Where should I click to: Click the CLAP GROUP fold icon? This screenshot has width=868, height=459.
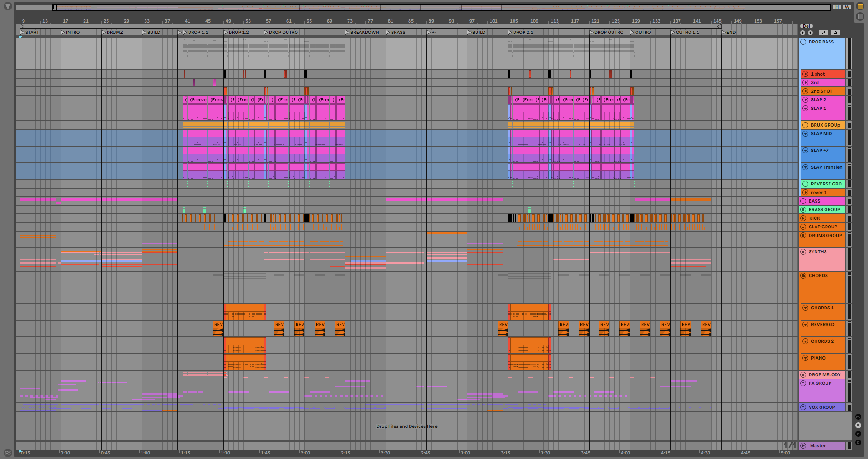[803, 227]
